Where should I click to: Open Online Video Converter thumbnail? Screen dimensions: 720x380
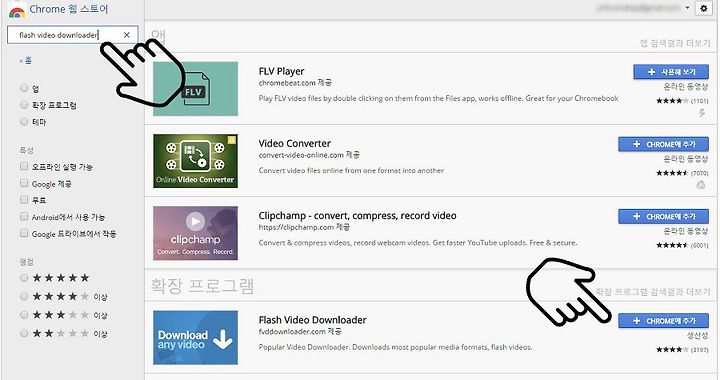tap(195, 161)
